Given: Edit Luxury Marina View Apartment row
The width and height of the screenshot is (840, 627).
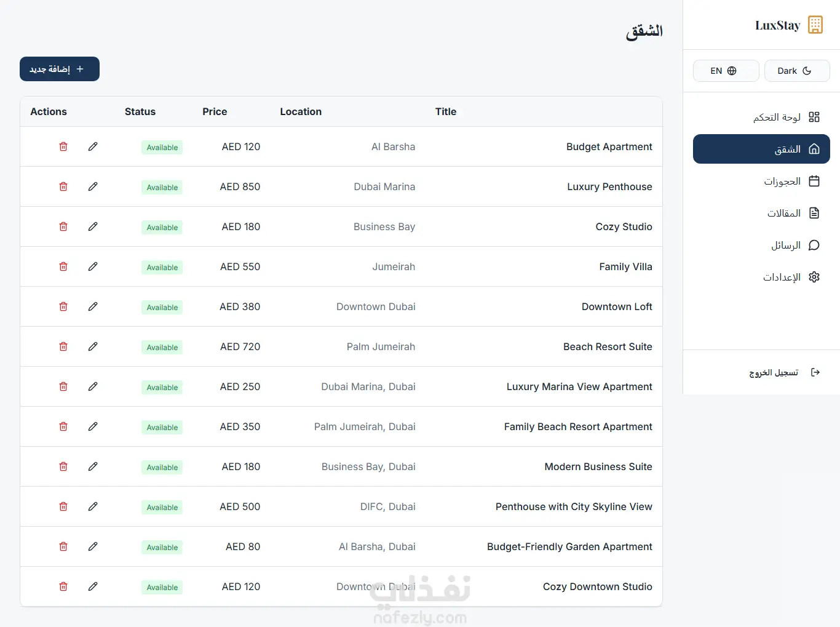Looking at the screenshot, I should pos(93,386).
